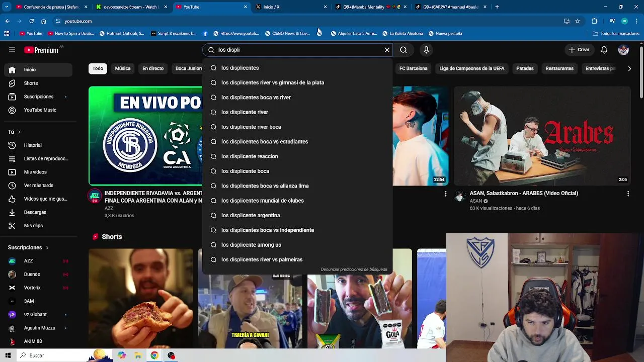
Task: Open Listas de reproducción in sidebar
Action: tap(39, 158)
